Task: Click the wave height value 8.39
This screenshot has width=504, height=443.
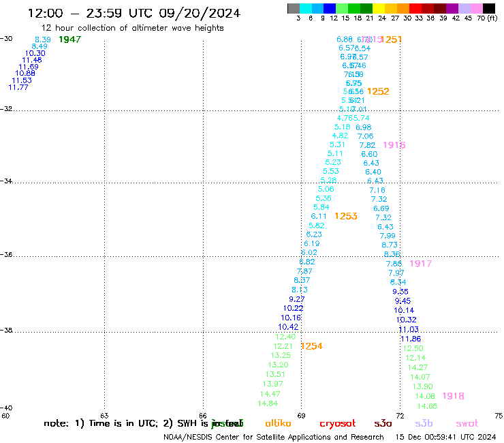Action: click(x=43, y=40)
